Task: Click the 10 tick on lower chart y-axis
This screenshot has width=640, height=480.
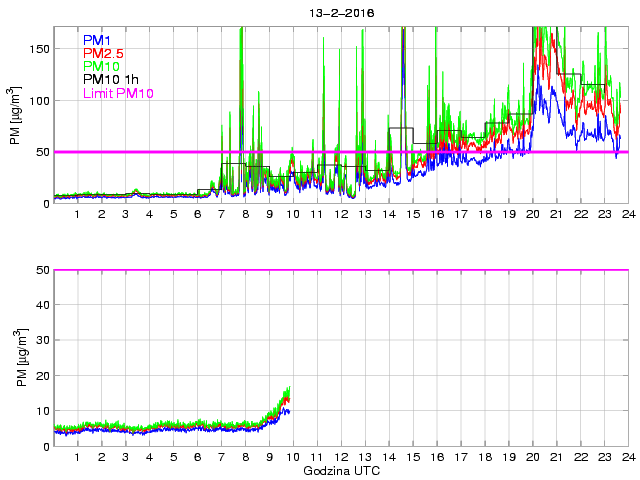Action: pyautogui.click(x=43, y=411)
